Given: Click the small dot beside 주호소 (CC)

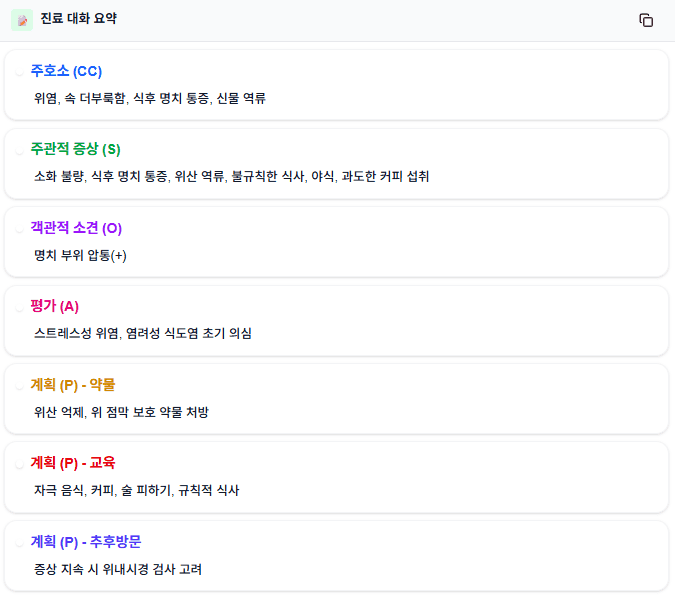Looking at the screenshot, I should pyautogui.click(x=20, y=71).
